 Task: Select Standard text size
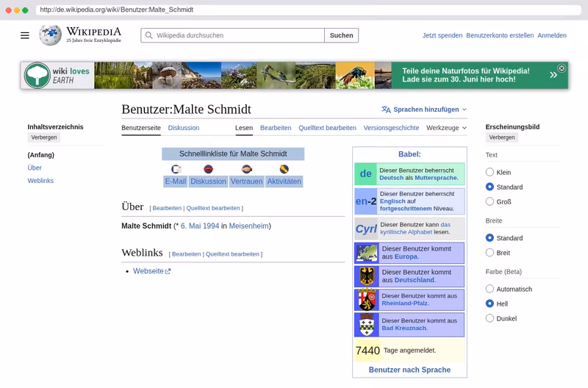(x=490, y=187)
